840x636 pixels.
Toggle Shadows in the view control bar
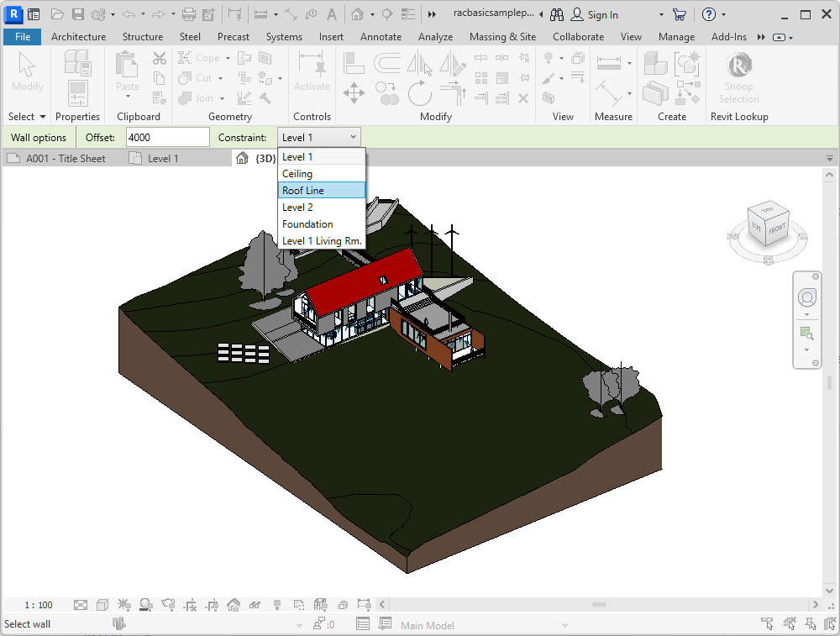145,605
